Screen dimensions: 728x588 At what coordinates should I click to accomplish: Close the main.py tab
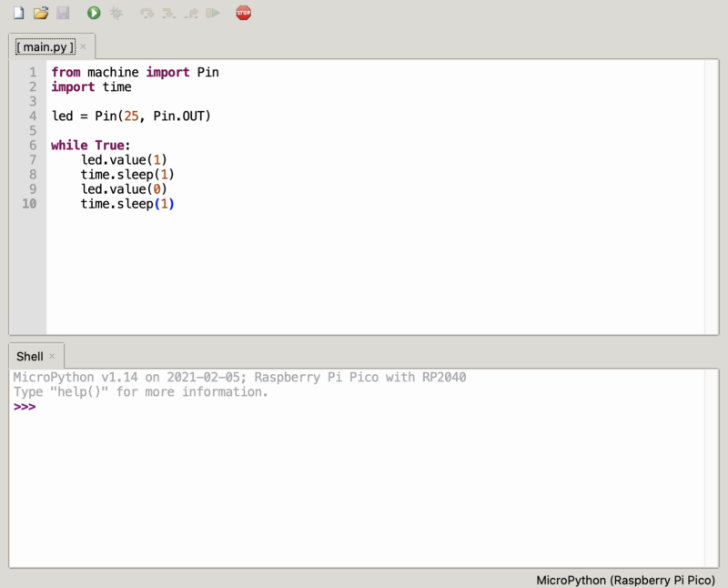click(x=84, y=46)
